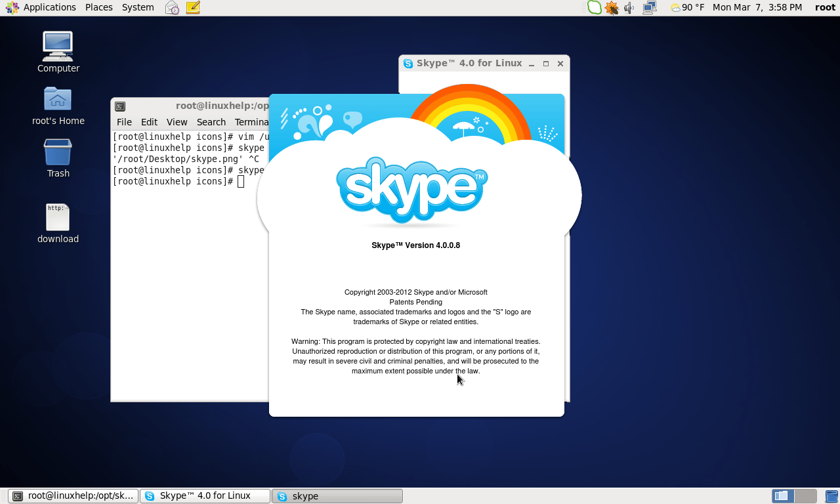Switch to root@linuxhelp terminal taskbar button

coord(73,496)
